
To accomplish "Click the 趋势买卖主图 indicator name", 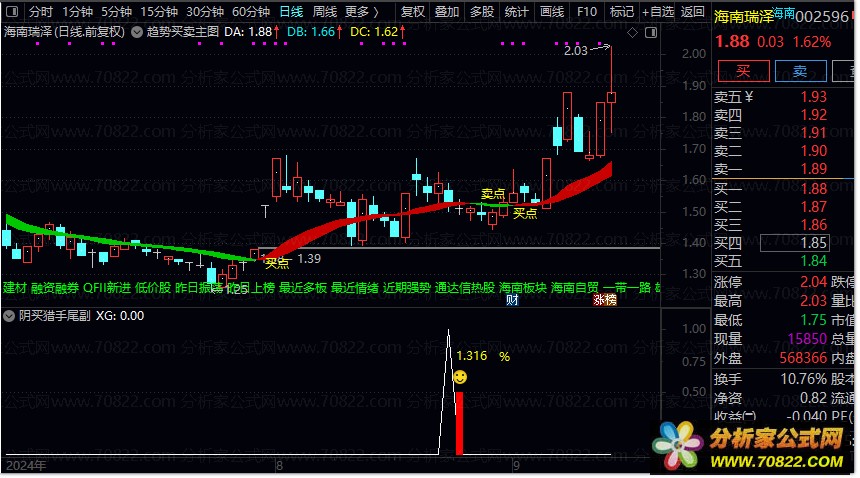I will tap(183, 32).
